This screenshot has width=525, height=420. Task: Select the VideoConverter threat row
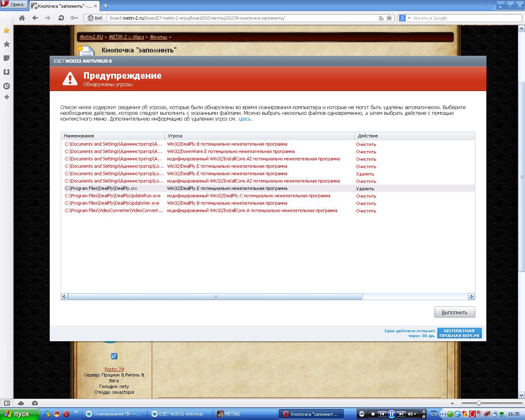[268, 211]
